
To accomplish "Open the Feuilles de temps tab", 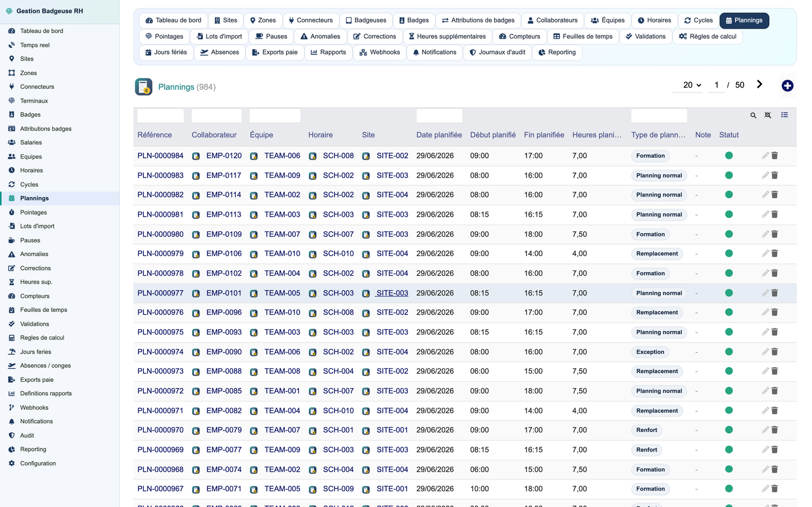I will 583,36.
